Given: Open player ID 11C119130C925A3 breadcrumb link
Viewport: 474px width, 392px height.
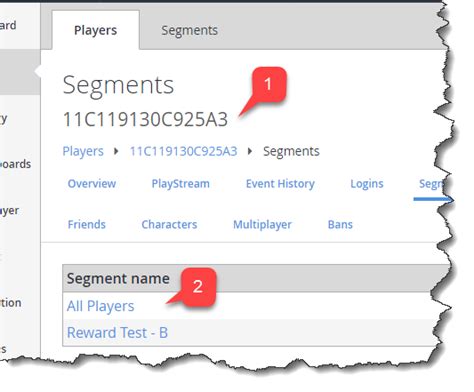Looking at the screenshot, I should pos(183,151).
